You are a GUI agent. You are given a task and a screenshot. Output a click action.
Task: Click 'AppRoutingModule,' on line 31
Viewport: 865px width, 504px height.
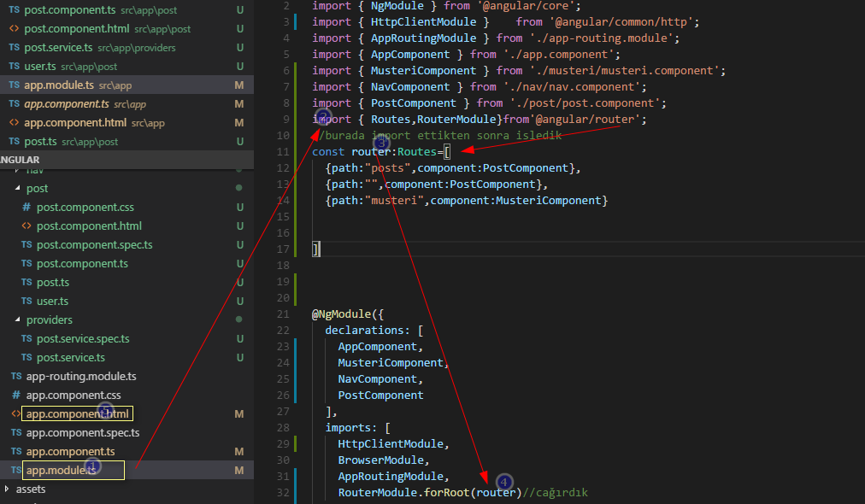click(x=394, y=477)
